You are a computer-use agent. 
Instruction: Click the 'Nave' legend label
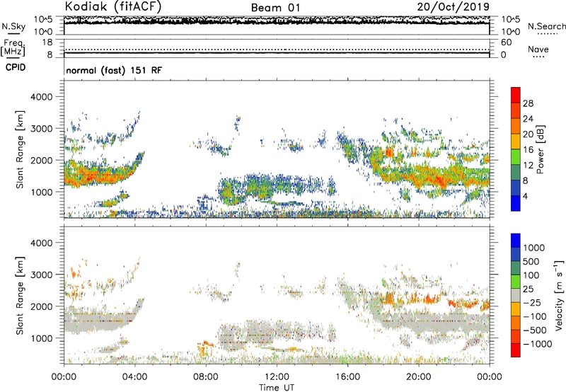click(538, 49)
